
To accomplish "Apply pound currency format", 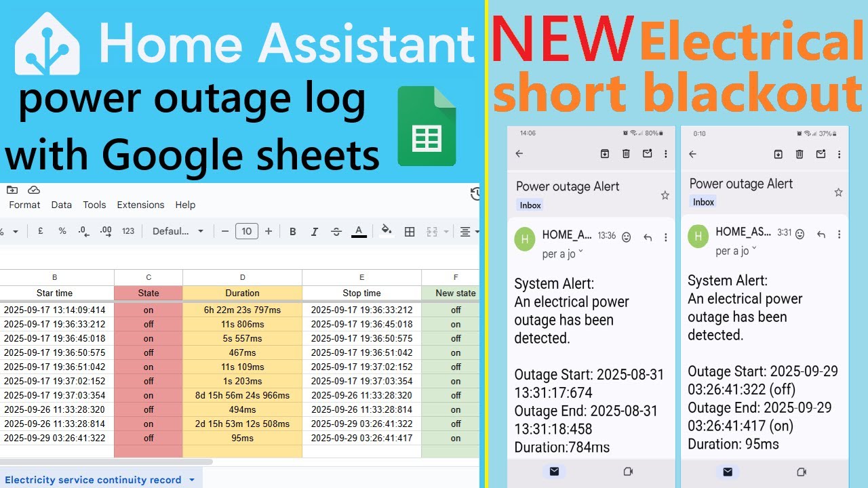I will coord(41,231).
